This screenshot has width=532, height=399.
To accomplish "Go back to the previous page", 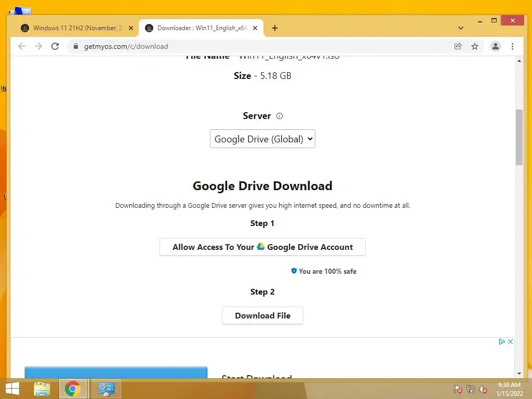I will tap(22, 46).
